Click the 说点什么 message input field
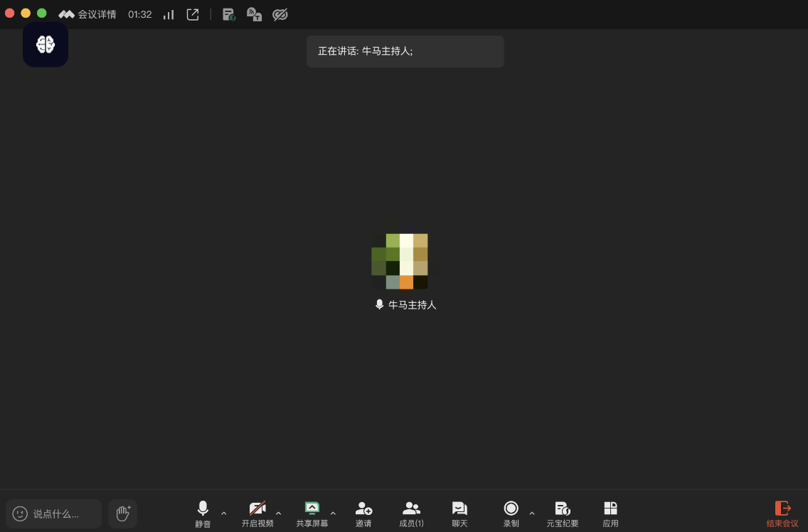 click(53, 513)
